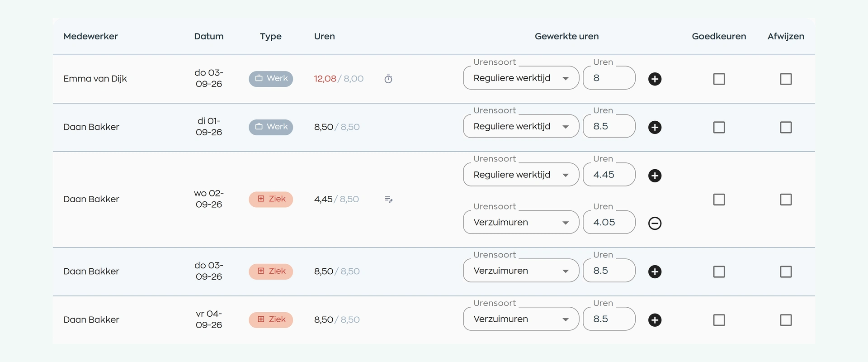Reject Daan Bakker's di 01-09-26 entry
The image size is (868, 362).
[786, 127]
